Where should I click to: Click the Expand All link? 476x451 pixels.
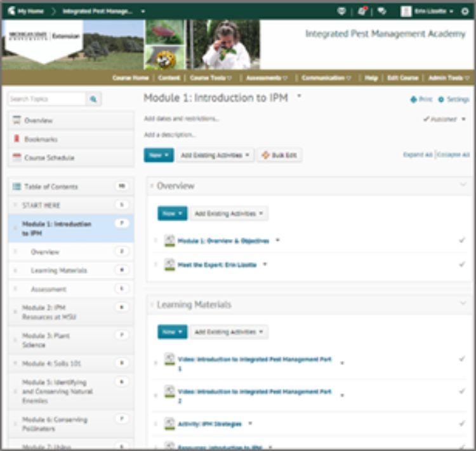[418, 155]
